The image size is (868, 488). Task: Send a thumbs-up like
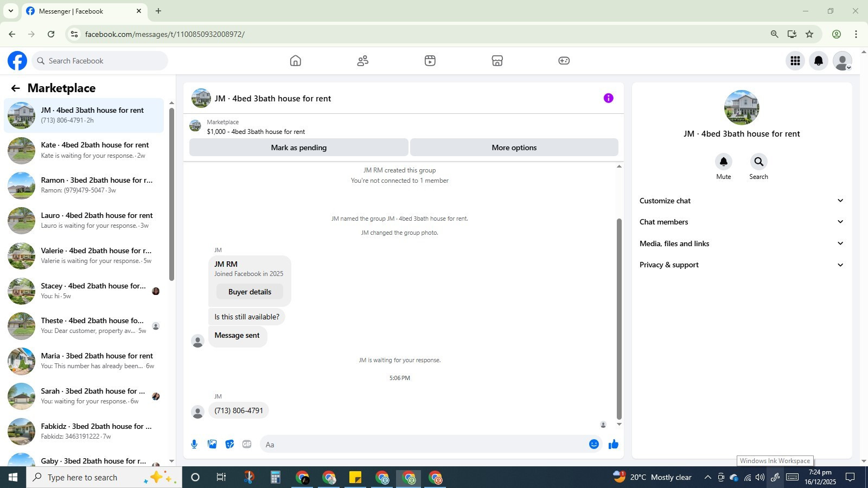point(614,445)
